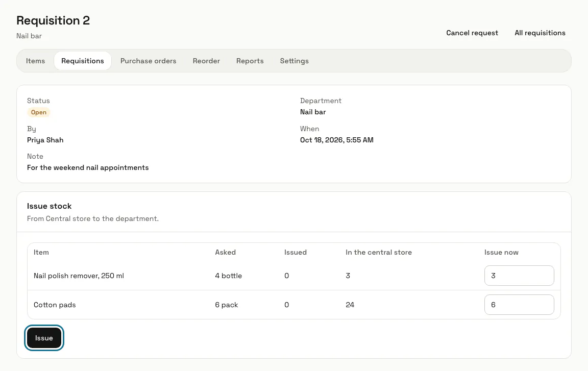Screen dimensions: 588x371
Task: Click the 'In the central store' column header
Action: pyautogui.click(x=379, y=252)
